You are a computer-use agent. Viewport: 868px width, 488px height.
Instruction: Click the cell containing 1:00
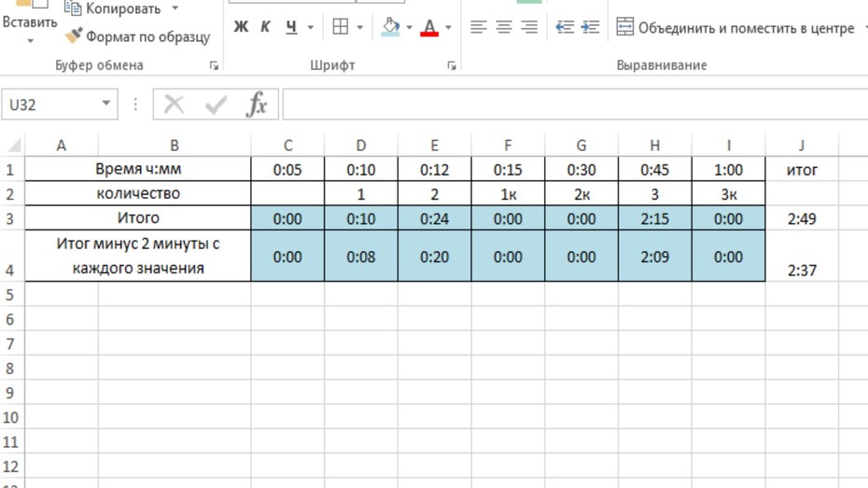[x=729, y=169]
